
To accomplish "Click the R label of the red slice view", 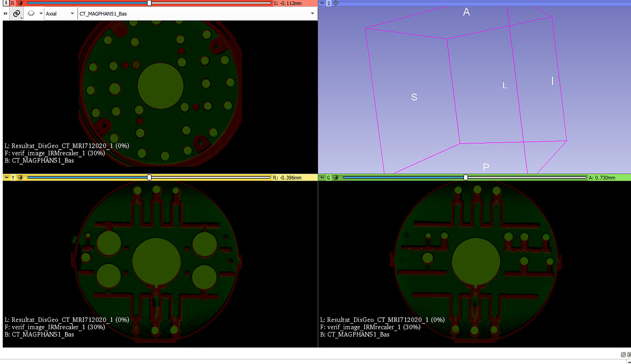I will tap(12, 3).
